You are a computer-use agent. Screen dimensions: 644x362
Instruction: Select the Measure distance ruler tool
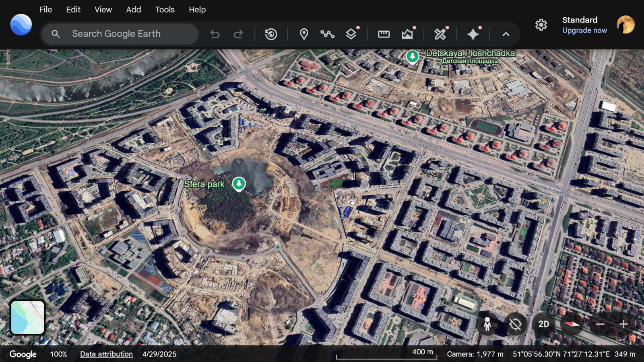tap(384, 34)
